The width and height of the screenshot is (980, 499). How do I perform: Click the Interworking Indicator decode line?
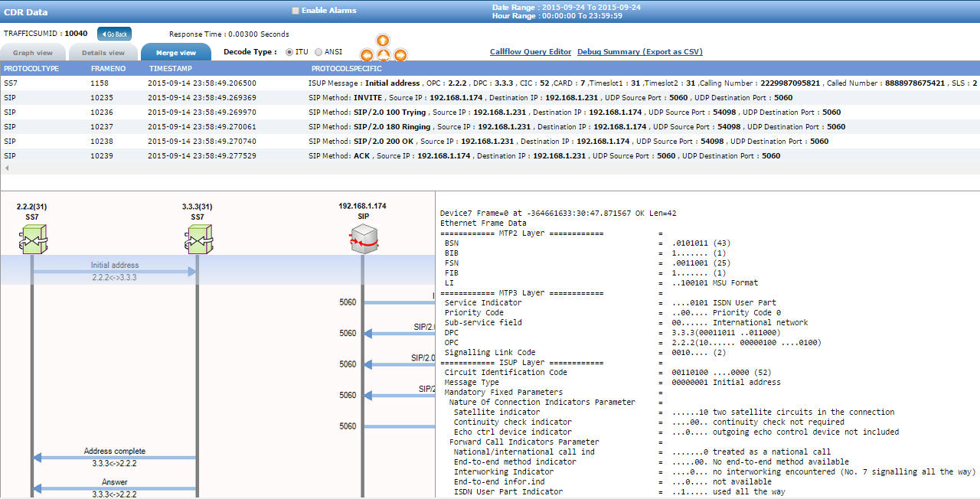(715, 471)
